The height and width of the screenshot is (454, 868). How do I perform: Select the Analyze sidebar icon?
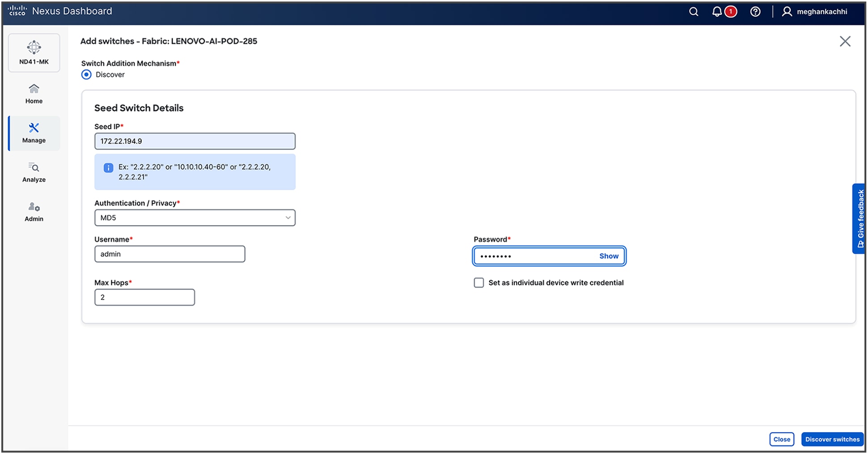click(x=34, y=172)
